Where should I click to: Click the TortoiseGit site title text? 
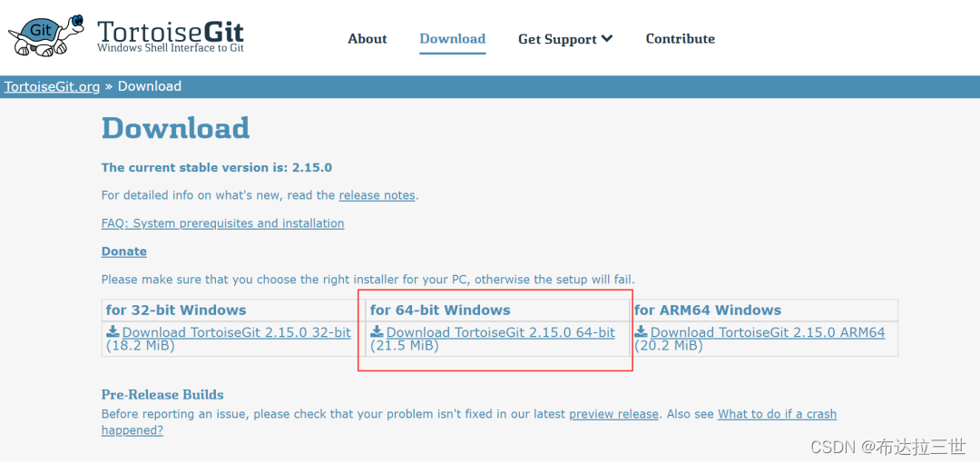[170, 31]
